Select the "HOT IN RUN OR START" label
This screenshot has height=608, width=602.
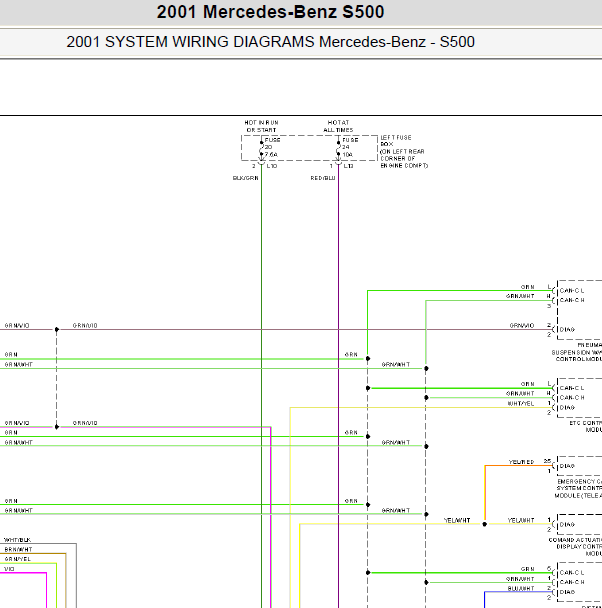pyautogui.click(x=261, y=126)
